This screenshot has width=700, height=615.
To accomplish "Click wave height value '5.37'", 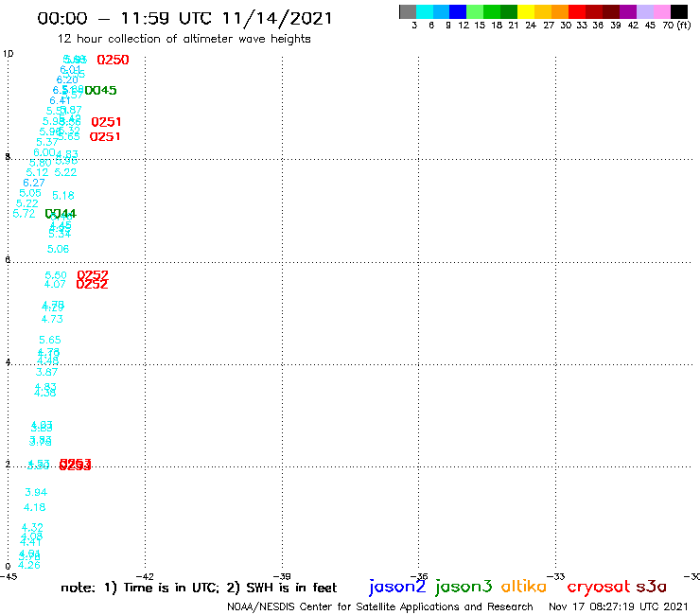I will 47,142.
